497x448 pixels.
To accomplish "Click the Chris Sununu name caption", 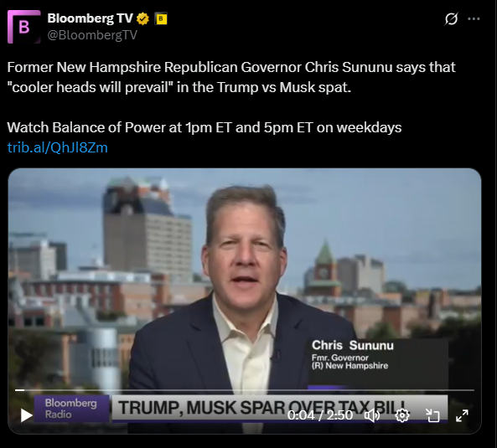I will 353,345.
